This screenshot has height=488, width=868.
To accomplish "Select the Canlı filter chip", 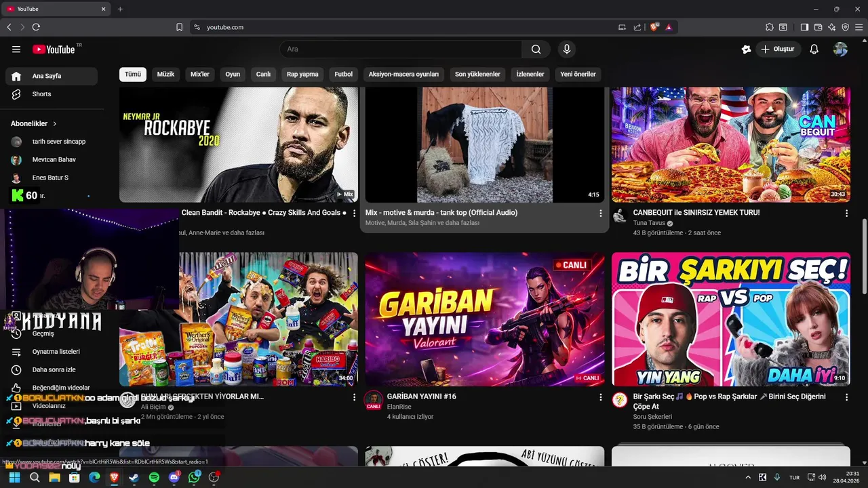I will point(263,74).
